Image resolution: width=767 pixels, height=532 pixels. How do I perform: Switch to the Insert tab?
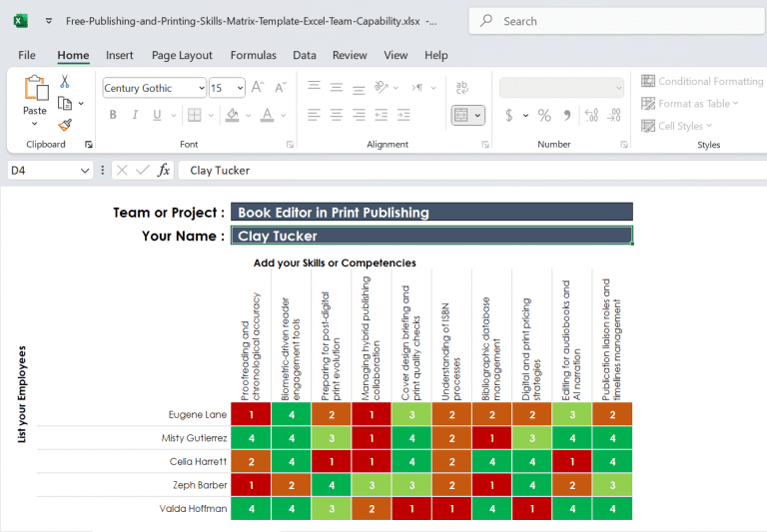[x=120, y=55]
